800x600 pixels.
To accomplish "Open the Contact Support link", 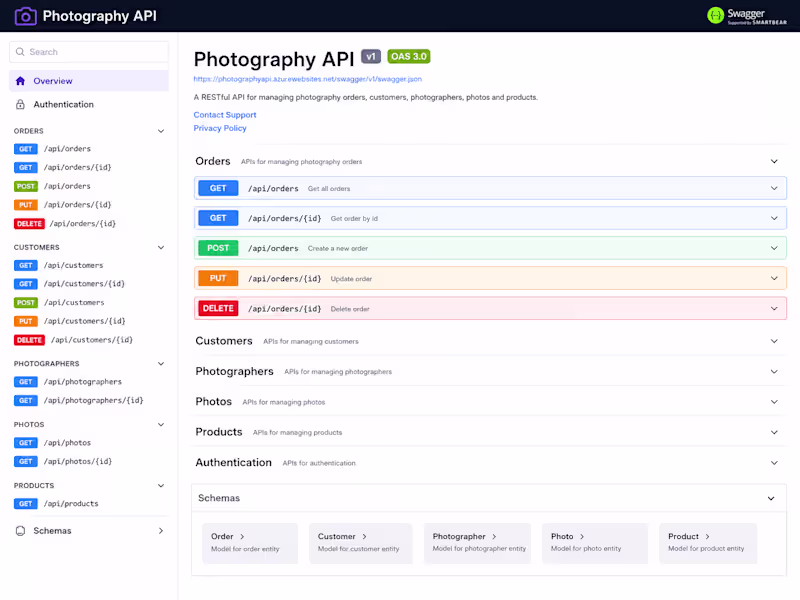I will pos(225,115).
